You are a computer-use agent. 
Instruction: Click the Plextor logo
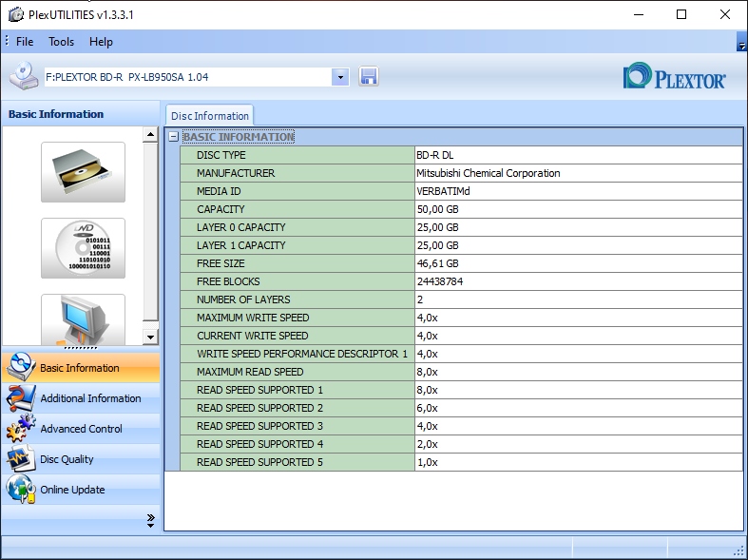(x=675, y=75)
